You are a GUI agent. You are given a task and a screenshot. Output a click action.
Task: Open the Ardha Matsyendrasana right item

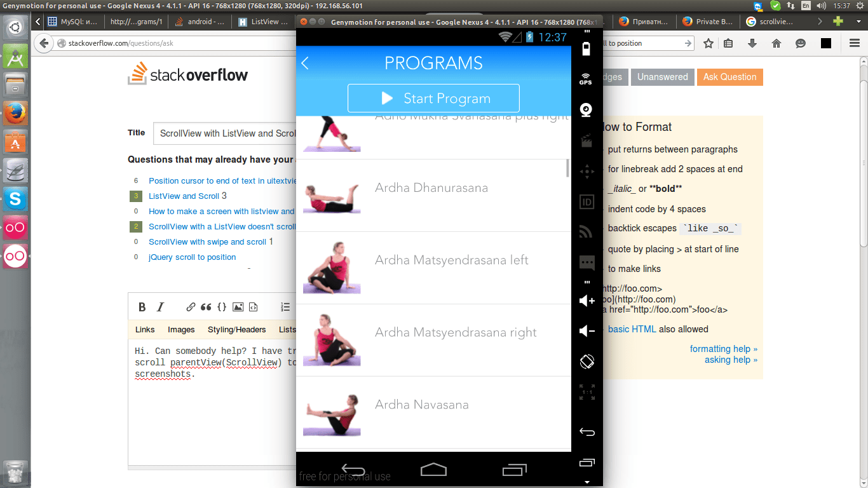pyautogui.click(x=433, y=340)
